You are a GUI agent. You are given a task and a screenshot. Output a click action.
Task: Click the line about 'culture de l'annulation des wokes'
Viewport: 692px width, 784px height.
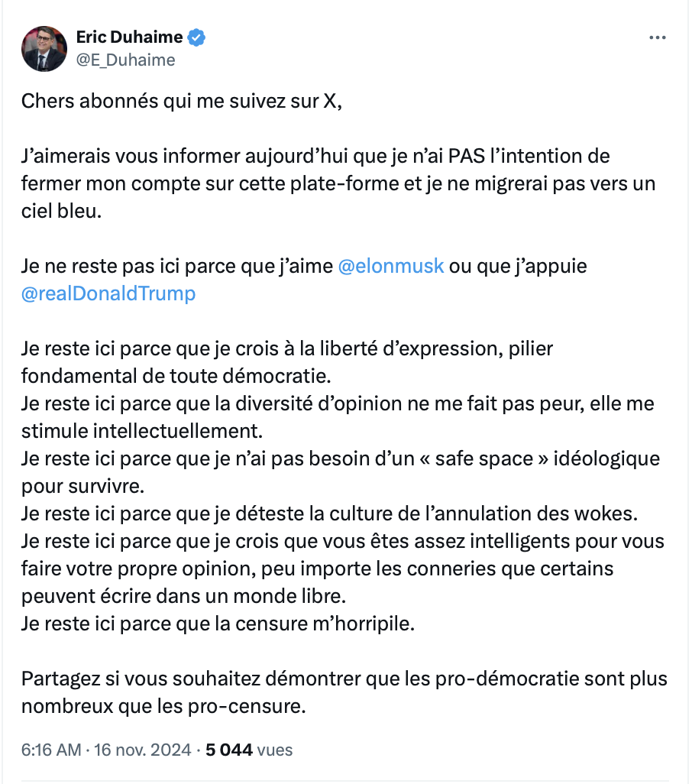[x=329, y=513]
